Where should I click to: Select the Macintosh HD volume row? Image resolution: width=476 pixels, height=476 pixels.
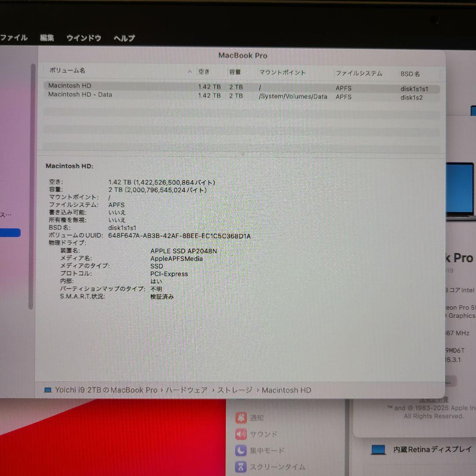[x=242, y=87]
